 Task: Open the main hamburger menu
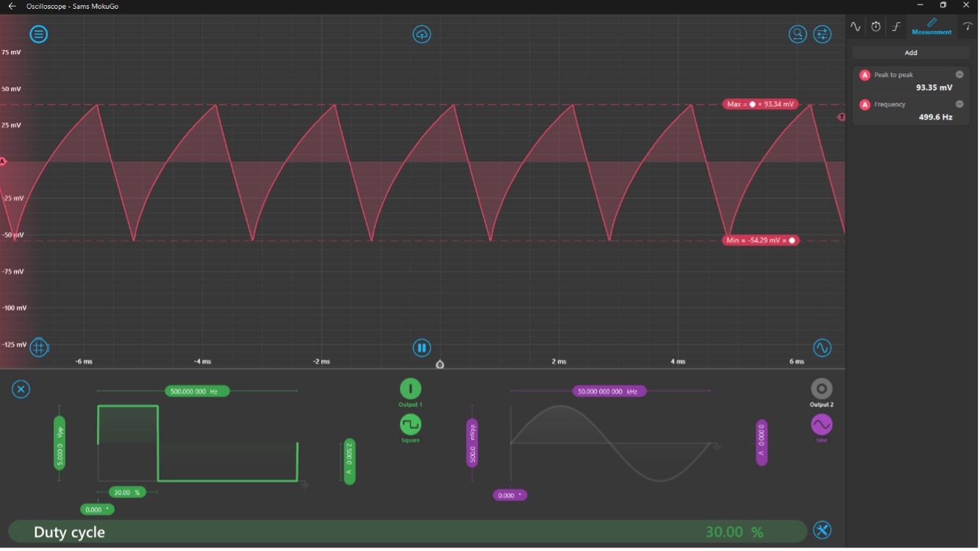click(39, 34)
